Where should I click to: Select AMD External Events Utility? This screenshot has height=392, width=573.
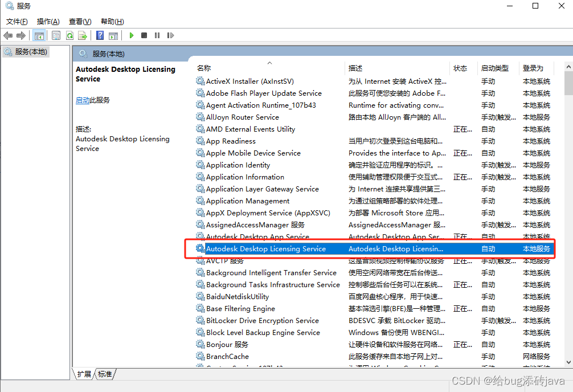coord(375,129)
